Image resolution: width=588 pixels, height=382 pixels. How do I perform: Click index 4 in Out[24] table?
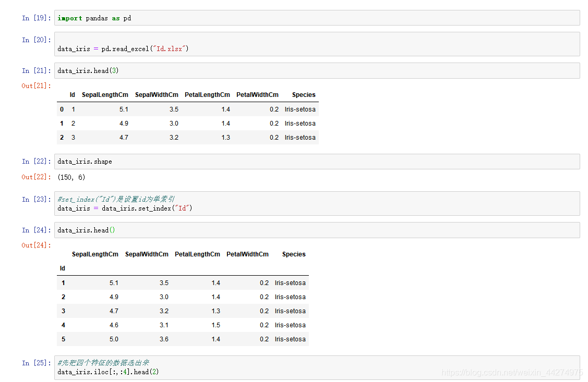coord(63,325)
